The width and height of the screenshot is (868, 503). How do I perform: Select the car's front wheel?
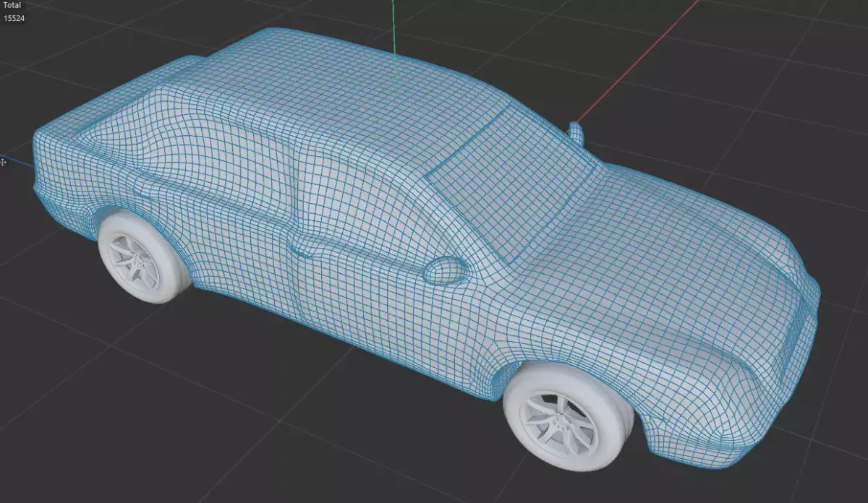point(568,416)
